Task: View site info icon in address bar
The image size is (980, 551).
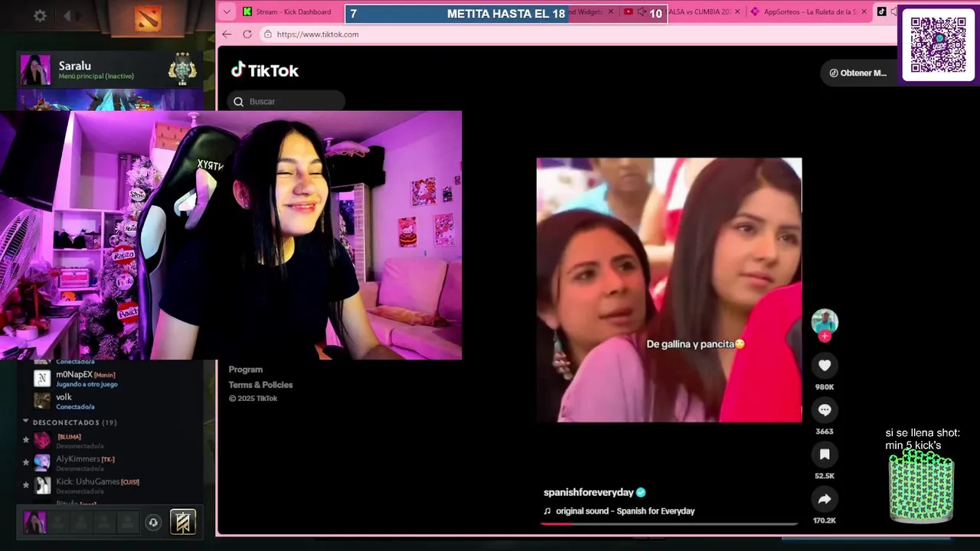Action: click(x=267, y=34)
